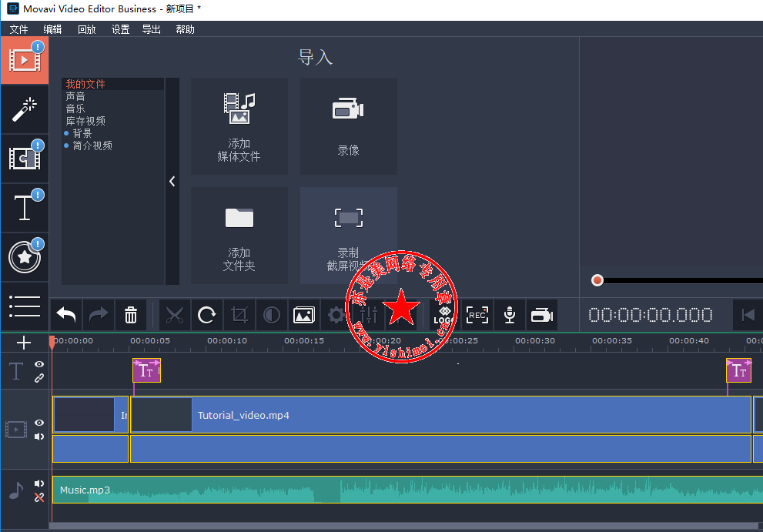The image size is (763, 532).
Task: Select the title clip near 00:00:40
Action: (x=738, y=371)
